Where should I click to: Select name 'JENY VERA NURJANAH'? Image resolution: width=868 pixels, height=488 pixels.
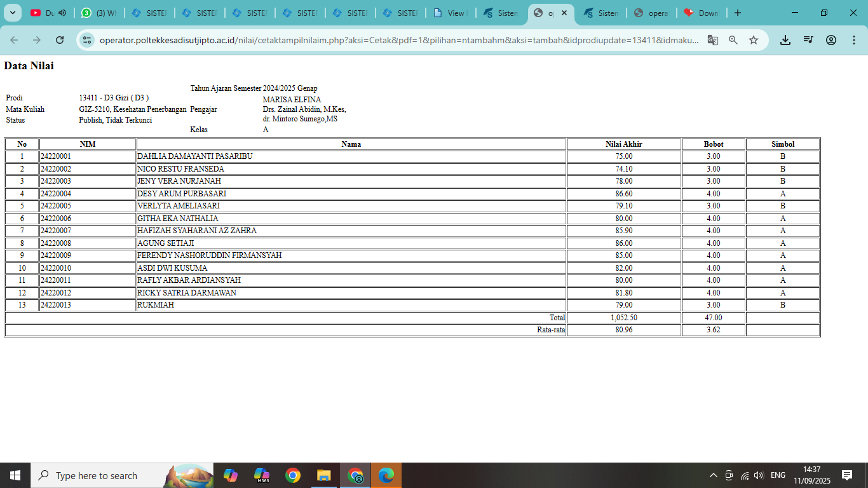(x=179, y=181)
